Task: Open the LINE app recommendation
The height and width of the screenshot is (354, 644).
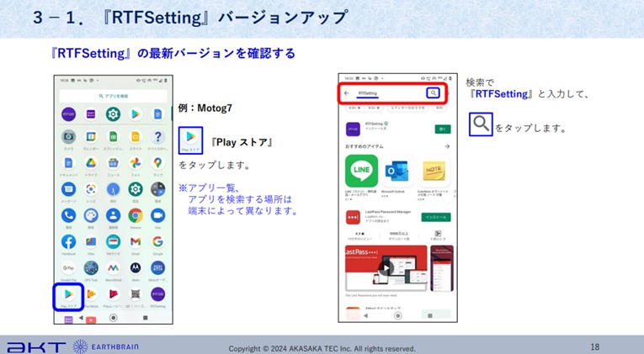Action: pyautogui.click(x=361, y=171)
